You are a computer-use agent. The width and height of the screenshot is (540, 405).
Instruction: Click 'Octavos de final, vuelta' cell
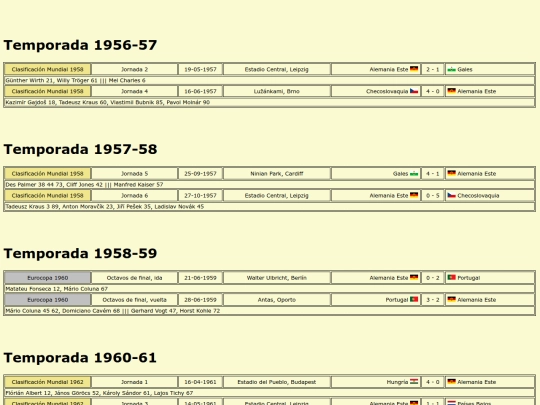(134, 300)
